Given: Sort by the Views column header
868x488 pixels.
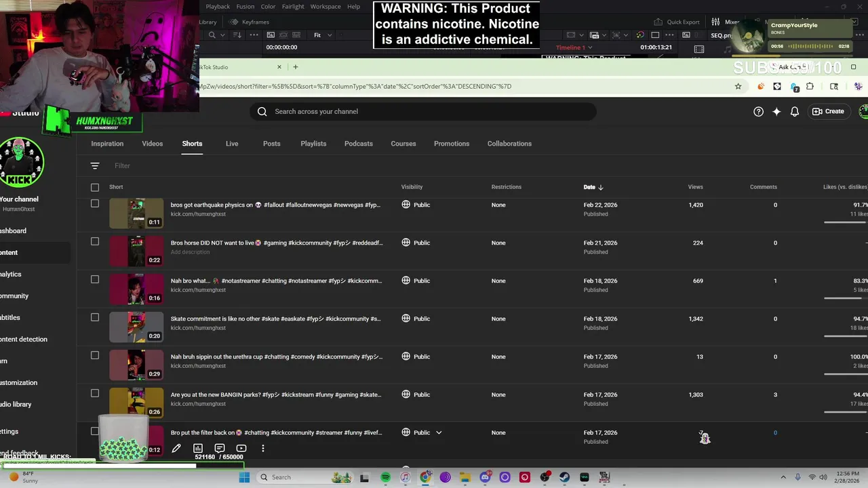Looking at the screenshot, I should click(x=696, y=187).
